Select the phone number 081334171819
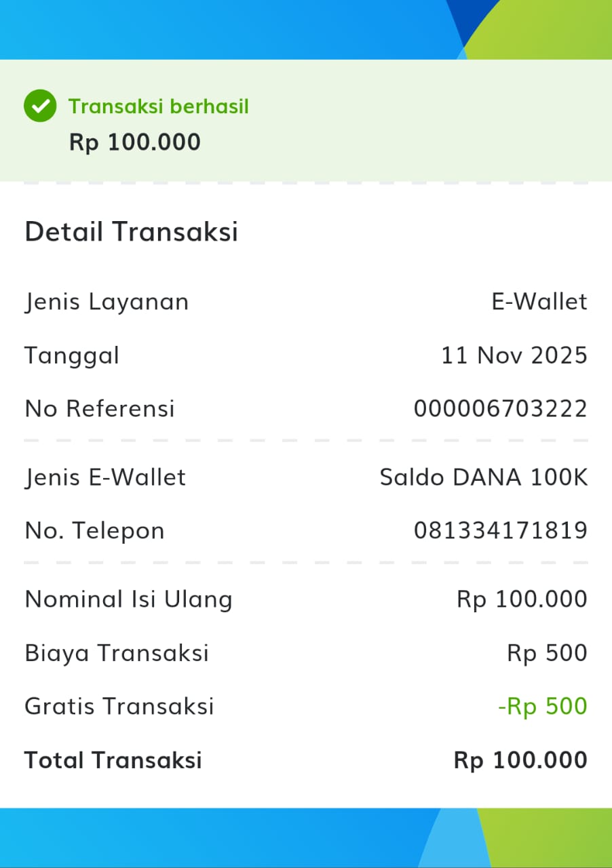The width and height of the screenshot is (612, 868). pos(501,531)
